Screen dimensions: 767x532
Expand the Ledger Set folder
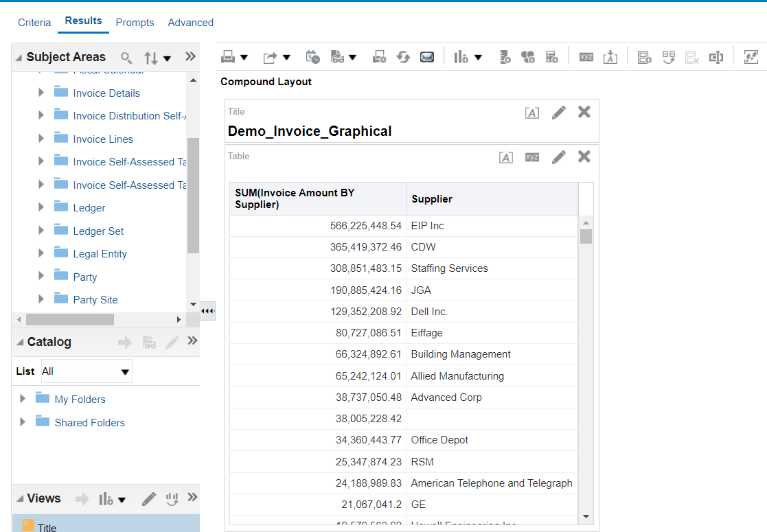41,231
